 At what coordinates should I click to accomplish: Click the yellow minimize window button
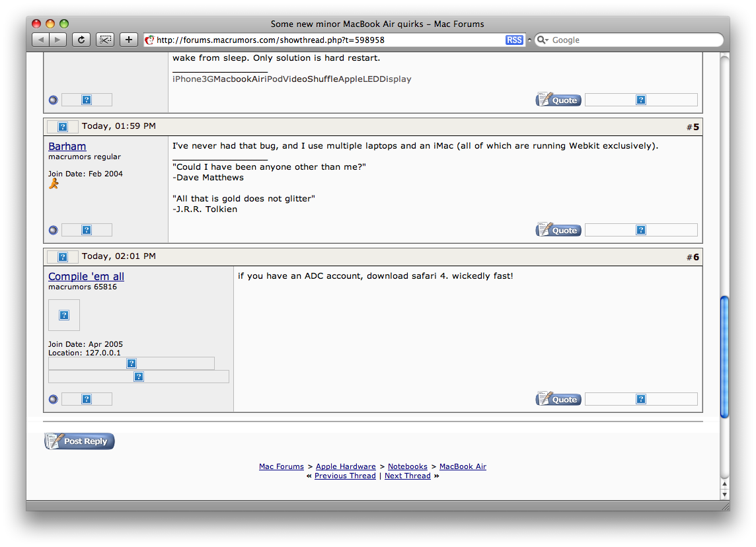click(50, 24)
